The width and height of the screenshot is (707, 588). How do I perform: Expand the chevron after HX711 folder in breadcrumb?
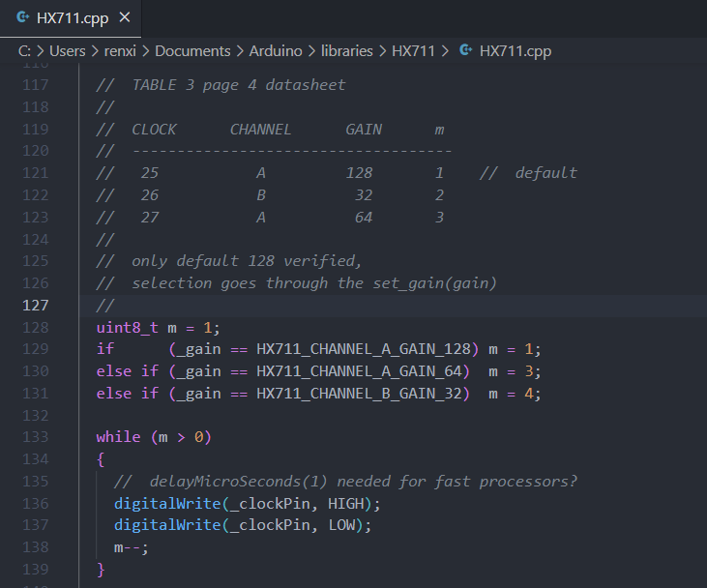coord(445,51)
